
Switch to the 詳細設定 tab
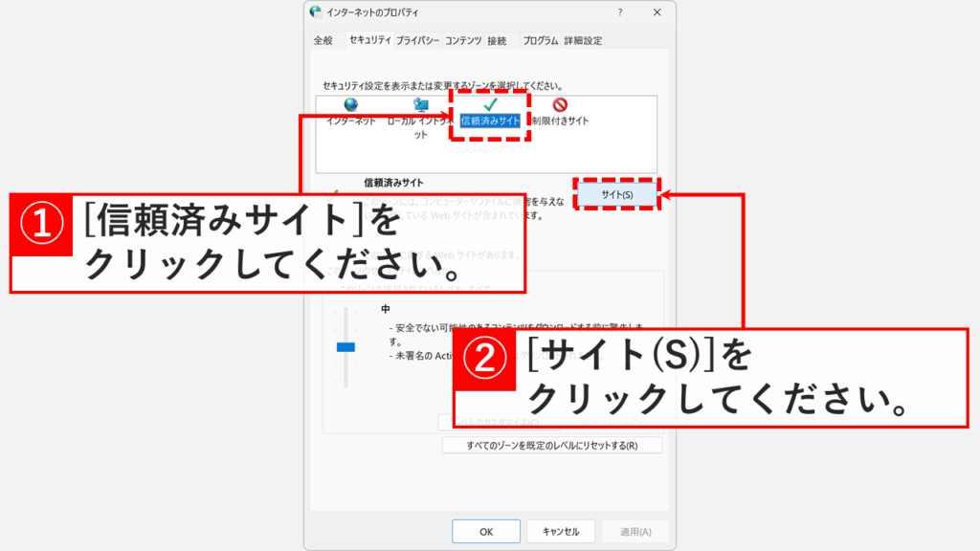click(x=583, y=40)
